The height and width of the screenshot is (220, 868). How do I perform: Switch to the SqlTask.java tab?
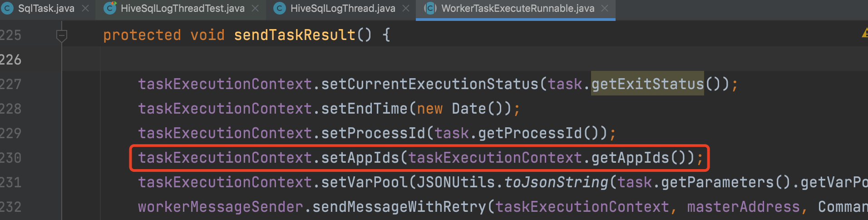pos(46,9)
